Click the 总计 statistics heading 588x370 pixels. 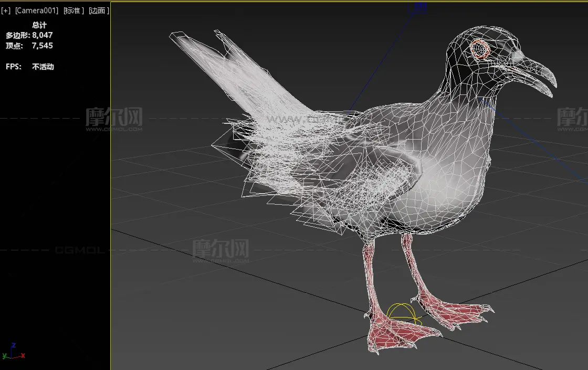click(x=39, y=25)
